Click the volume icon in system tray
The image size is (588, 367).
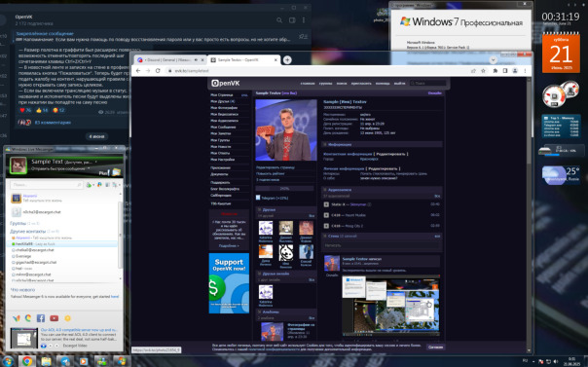point(555,362)
